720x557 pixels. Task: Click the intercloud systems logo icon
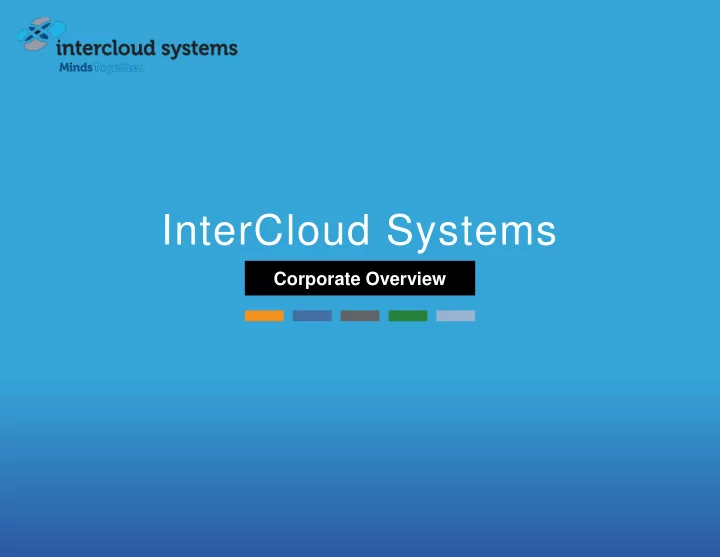point(42,34)
